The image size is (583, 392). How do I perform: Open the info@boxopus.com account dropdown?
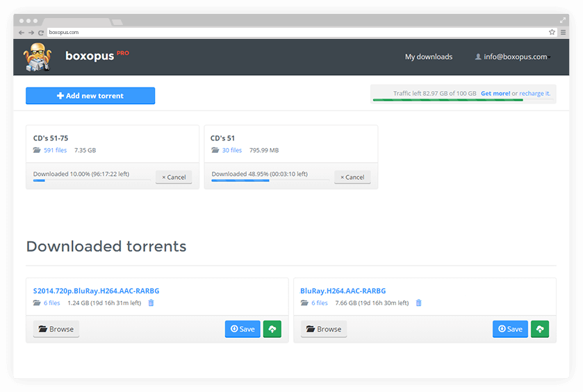[x=513, y=57]
